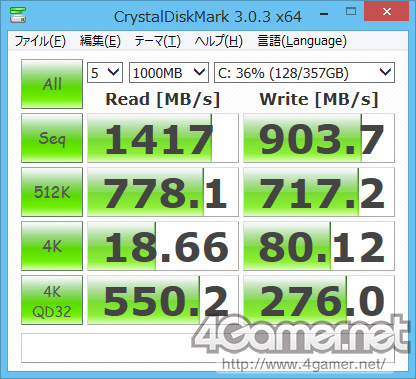Viewport: 416px width, 379px height.
Task: Minimize the CrystalDiskMark window
Action: (x=324, y=14)
